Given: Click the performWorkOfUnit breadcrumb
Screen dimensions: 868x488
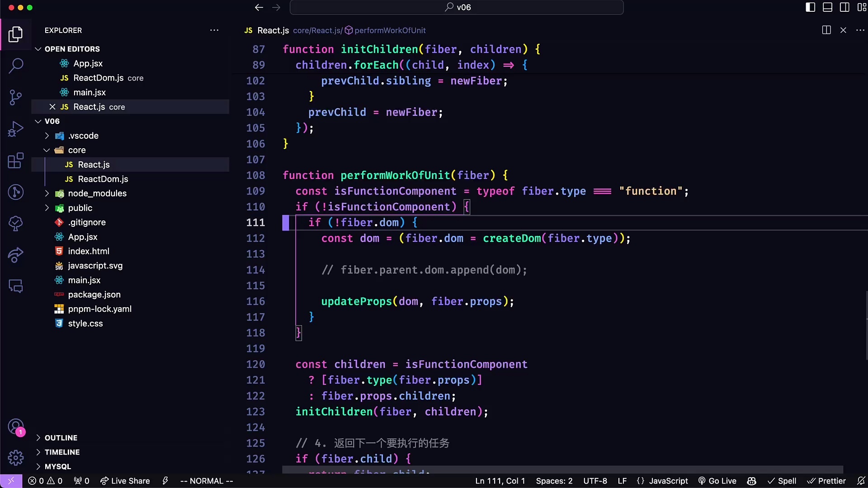Looking at the screenshot, I should click(x=390, y=30).
